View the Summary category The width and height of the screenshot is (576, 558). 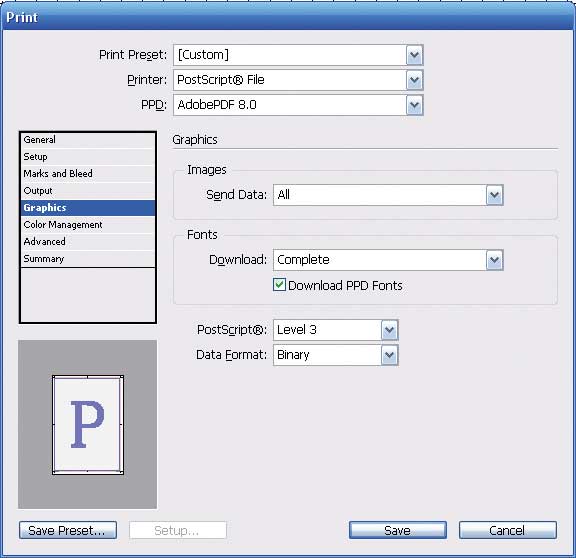[88, 259]
